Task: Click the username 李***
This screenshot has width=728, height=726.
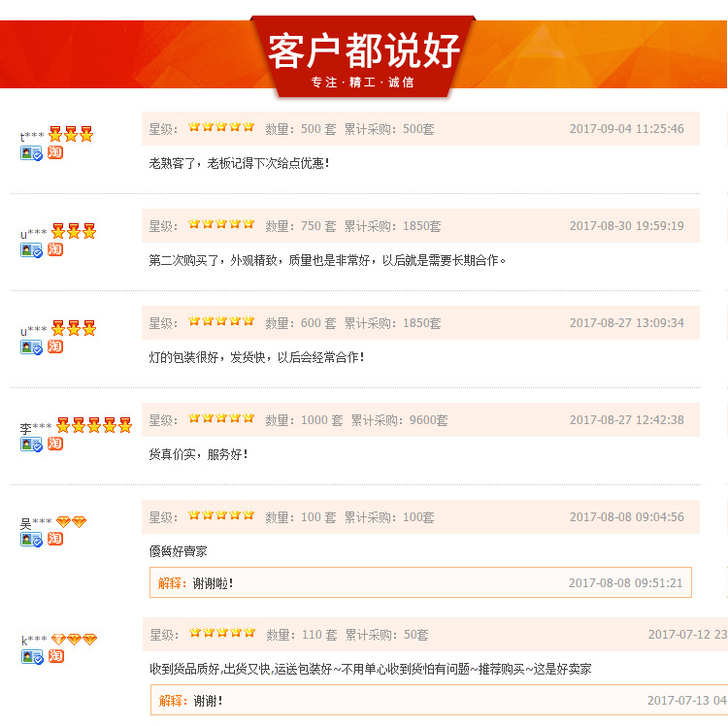Action: tap(36, 427)
